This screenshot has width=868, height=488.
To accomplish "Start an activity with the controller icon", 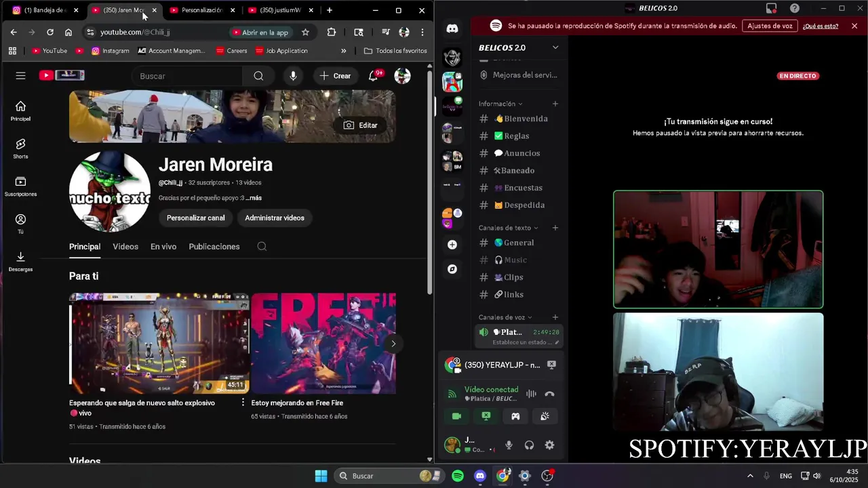I will point(515,416).
